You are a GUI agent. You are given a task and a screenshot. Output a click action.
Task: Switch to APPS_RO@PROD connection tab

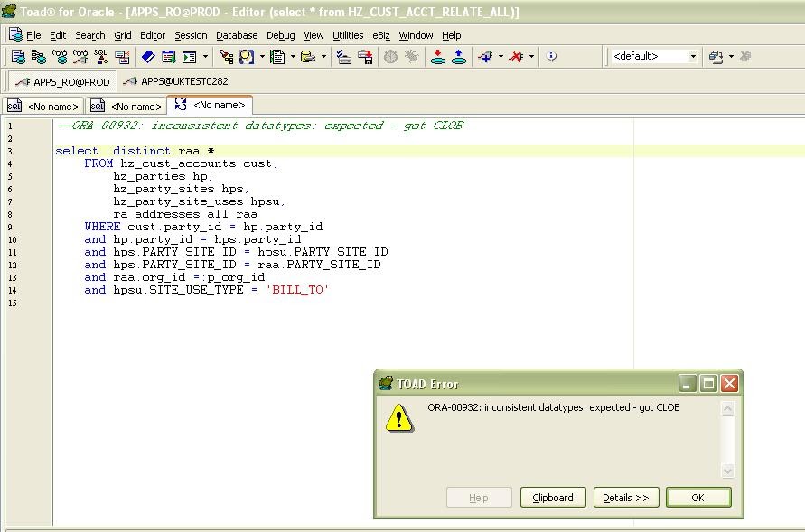[62, 81]
